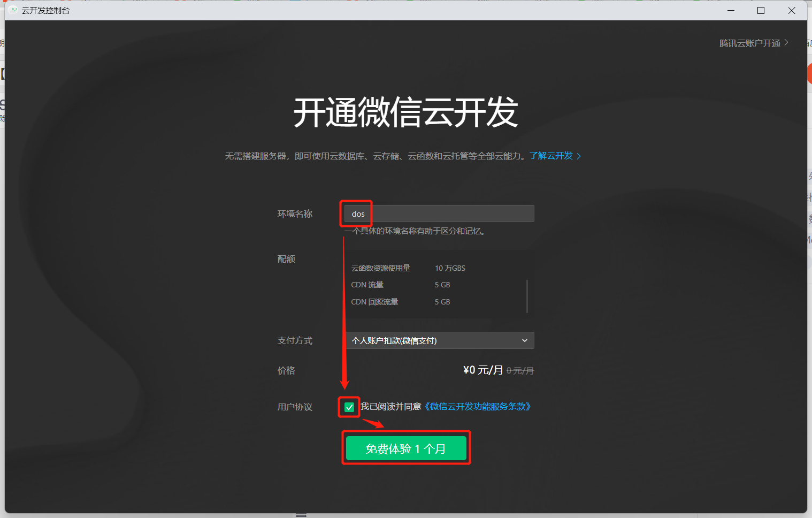The height and width of the screenshot is (518, 812).
Task: Select the CDN 流量 quota row
Action: 401,285
